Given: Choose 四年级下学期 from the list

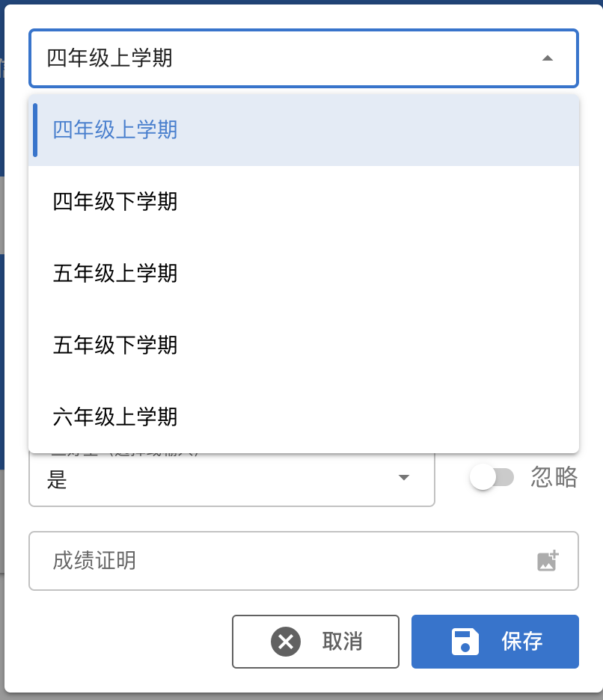Looking at the screenshot, I should coord(304,201).
